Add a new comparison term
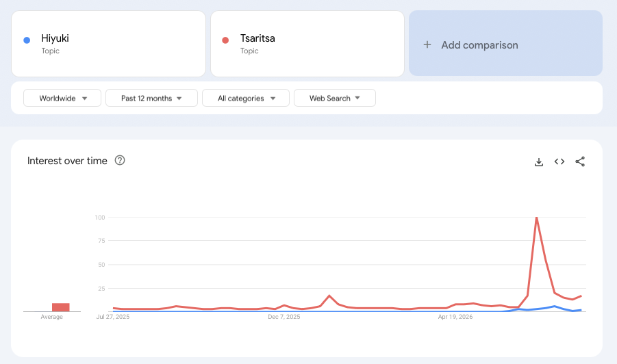Image resolution: width=617 pixels, height=364 pixels. point(505,43)
